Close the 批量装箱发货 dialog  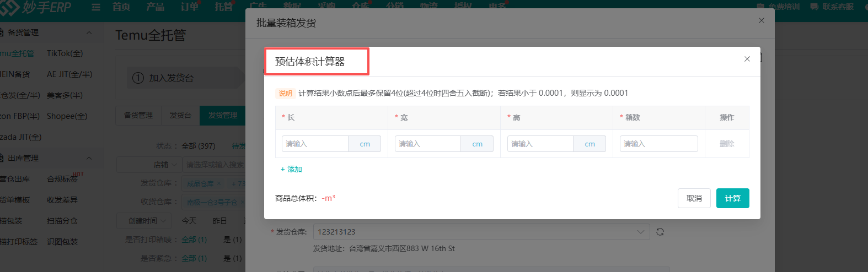click(762, 20)
